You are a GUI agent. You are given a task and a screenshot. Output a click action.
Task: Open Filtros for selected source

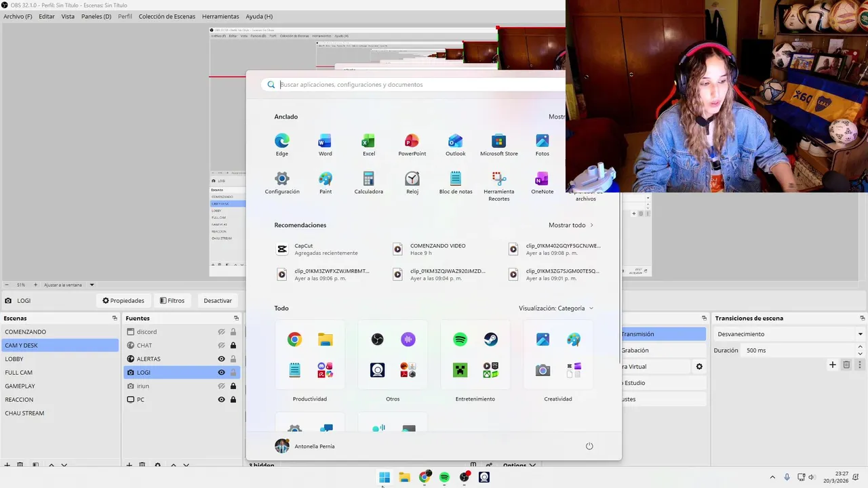172,301
